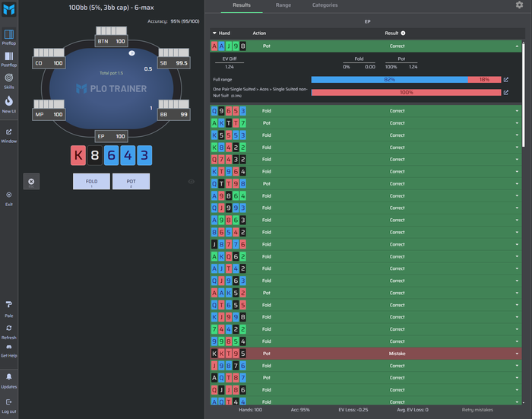The height and width of the screenshot is (419, 532).
Task: Click Retry mistakes link
Action: point(477,410)
